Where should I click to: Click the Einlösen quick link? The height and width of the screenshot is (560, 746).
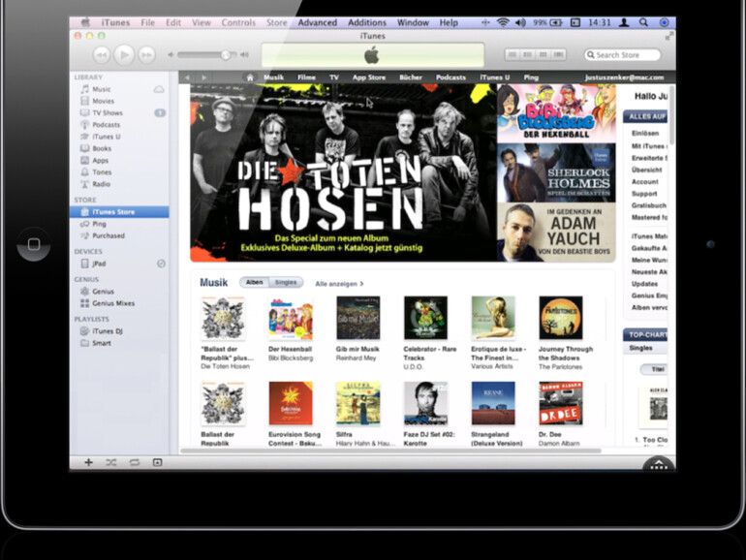645,134
